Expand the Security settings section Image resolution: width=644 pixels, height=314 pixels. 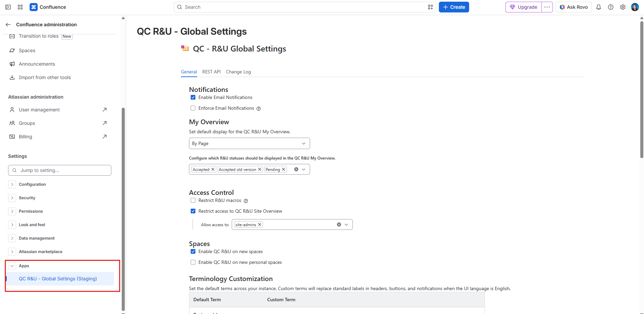pos(12,198)
